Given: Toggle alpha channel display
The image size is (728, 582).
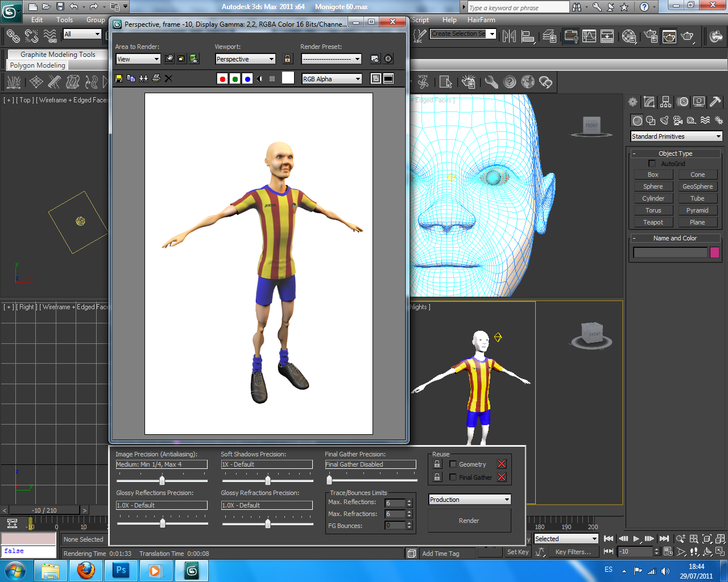Looking at the screenshot, I should [260, 79].
